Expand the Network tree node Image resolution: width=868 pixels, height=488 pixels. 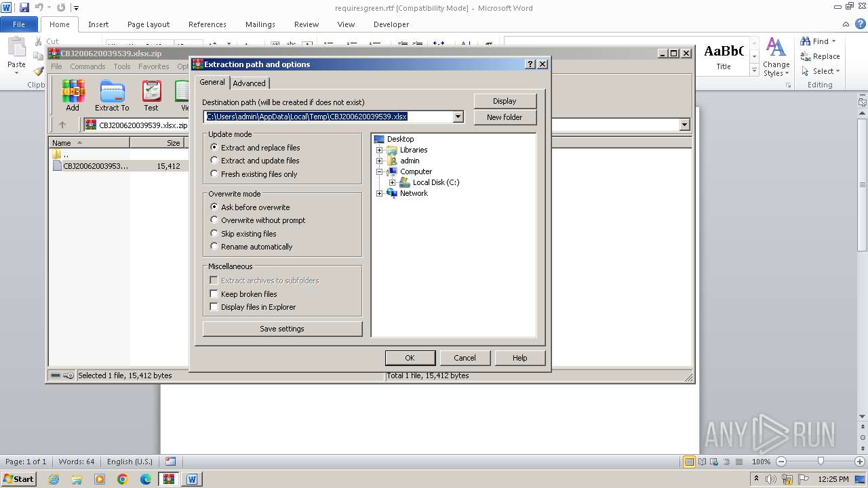coord(379,193)
